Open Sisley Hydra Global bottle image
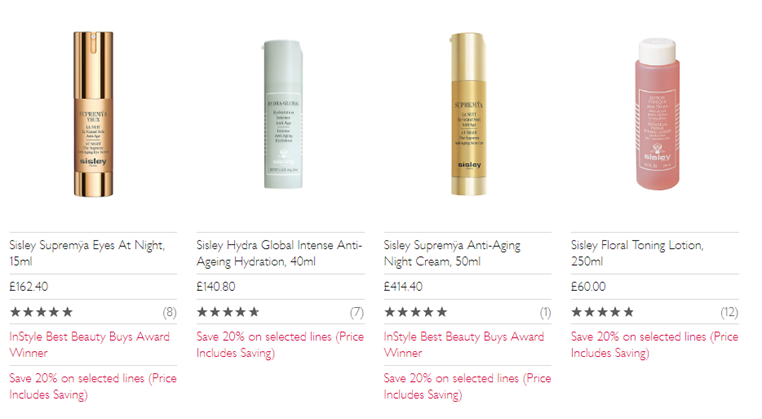This screenshot has height=419, width=762. click(283, 115)
